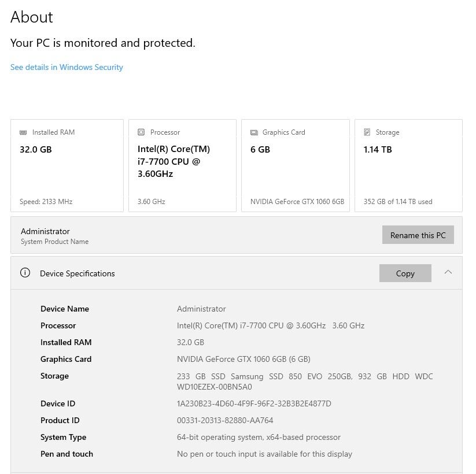The height and width of the screenshot is (474, 476).
Task: Click the Storage drive icon
Action: 367,132
